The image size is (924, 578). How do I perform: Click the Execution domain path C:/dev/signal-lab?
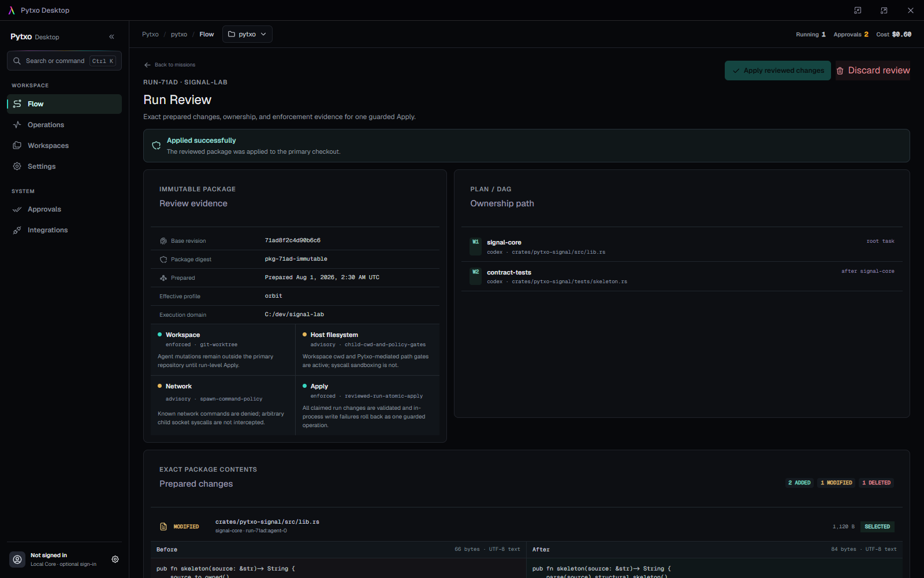pos(295,314)
